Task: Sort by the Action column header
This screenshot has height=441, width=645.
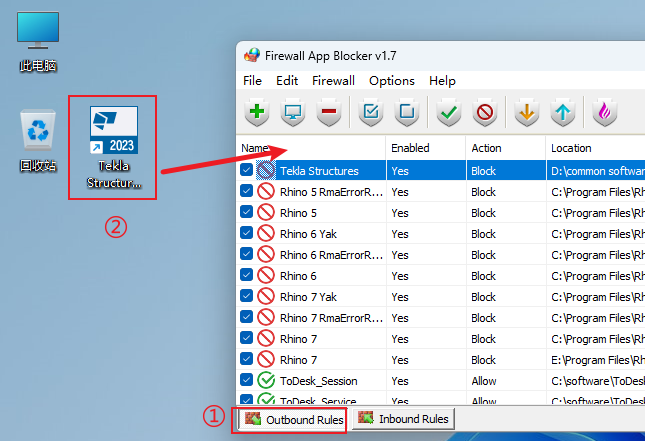Action: coord(506,148)
